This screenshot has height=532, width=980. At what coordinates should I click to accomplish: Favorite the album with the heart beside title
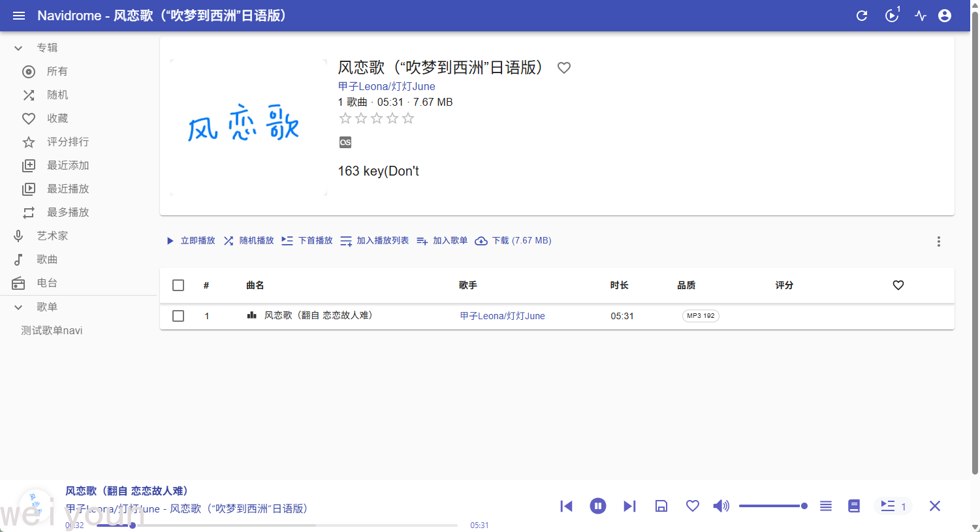click(564, 68)
